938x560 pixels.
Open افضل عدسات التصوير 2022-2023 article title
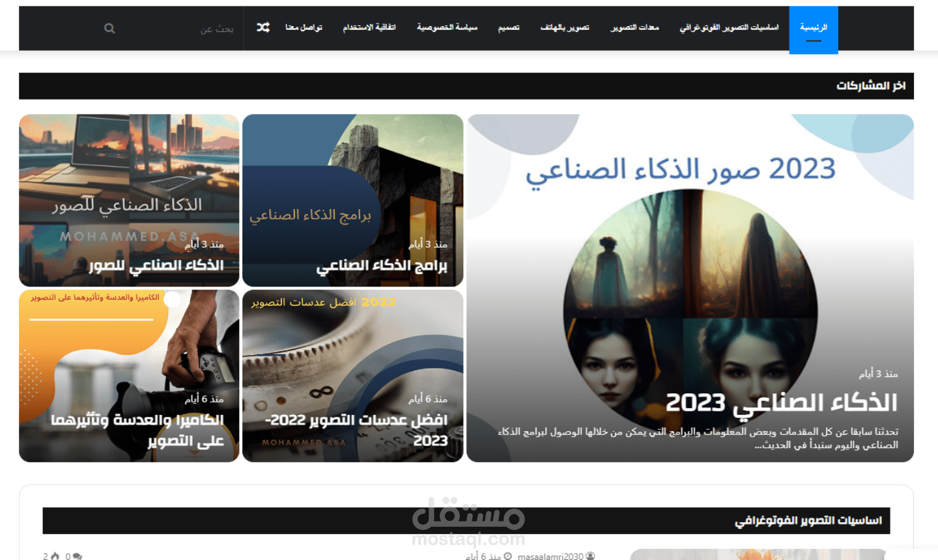pos(356,430)
